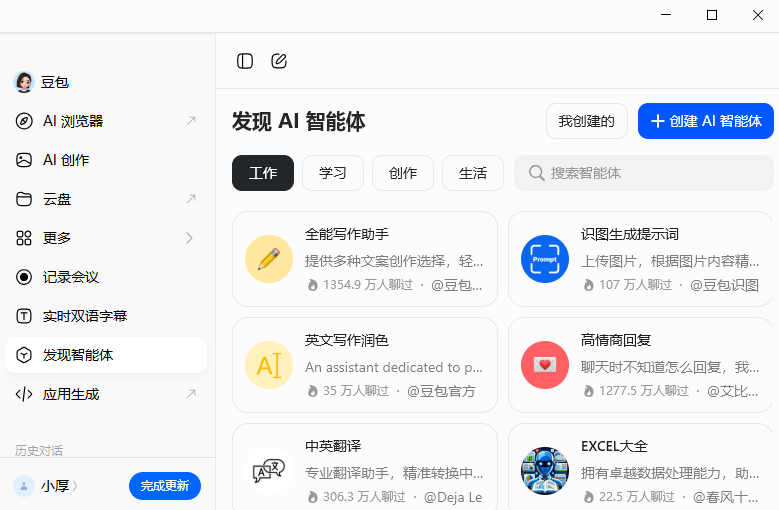Switch to the 创作 category tab
This screenshot has width=779, height=510.
(403, 173)
